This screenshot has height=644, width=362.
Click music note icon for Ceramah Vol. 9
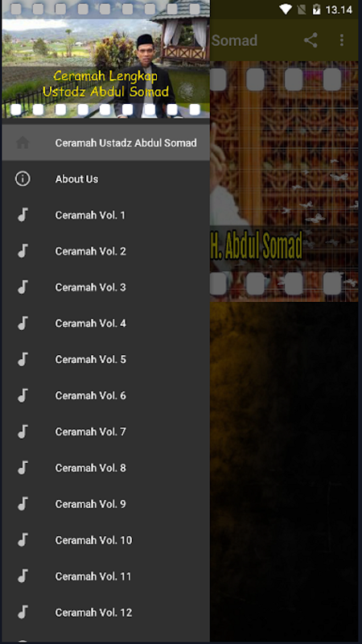[x=23, y=504]
